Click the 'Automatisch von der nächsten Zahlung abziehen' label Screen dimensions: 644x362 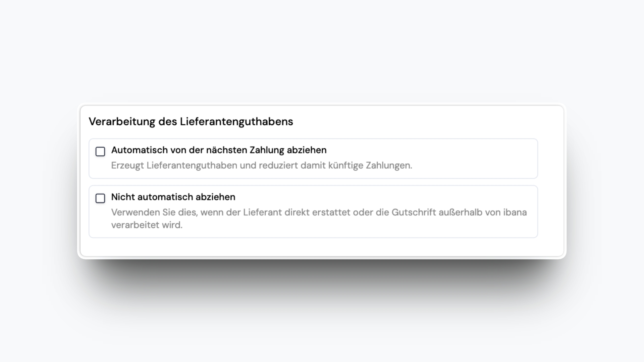pyautogui.click(x=219, y=150)
